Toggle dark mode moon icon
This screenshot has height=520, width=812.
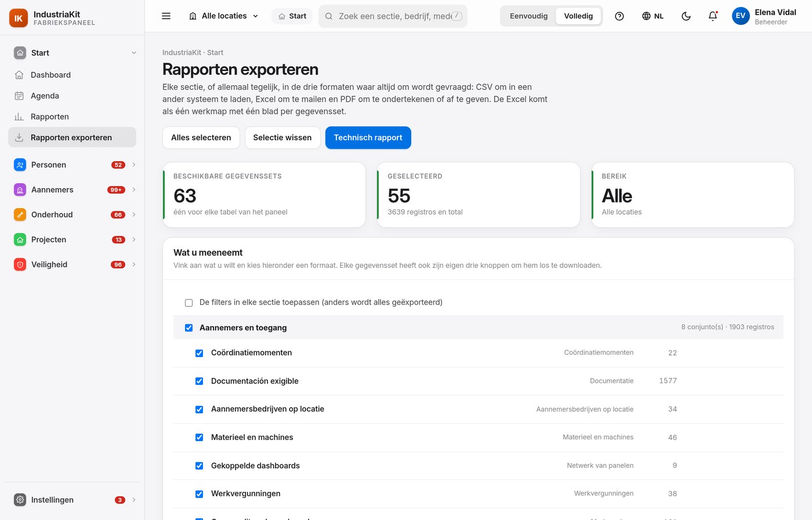[686, 16]
